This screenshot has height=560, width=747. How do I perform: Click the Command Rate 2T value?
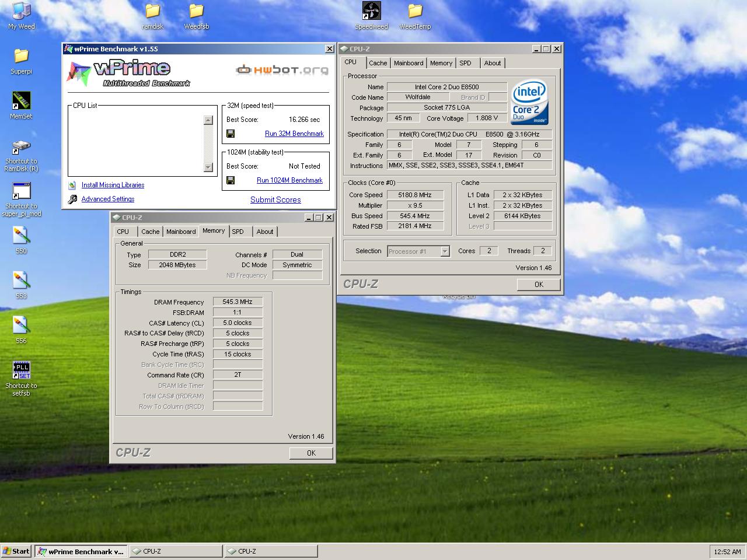tap(238, 374)
